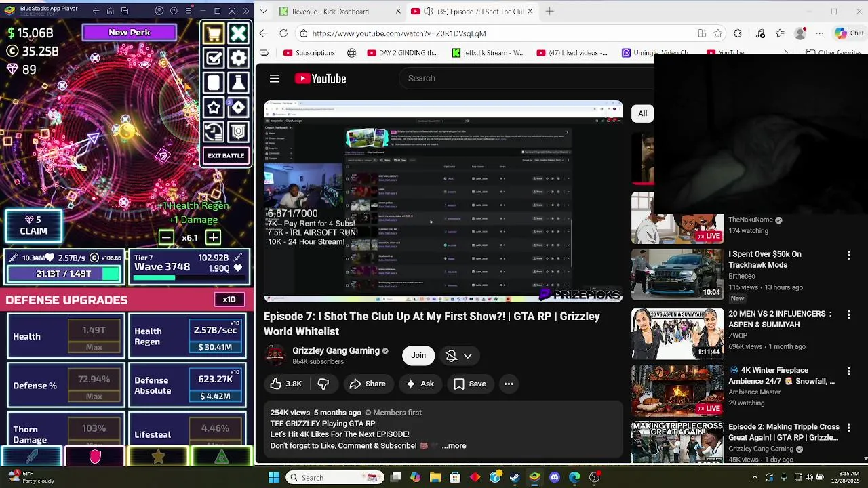Open Copilot Chat in browser
The image size is (868, 488).
pos(849,33)
